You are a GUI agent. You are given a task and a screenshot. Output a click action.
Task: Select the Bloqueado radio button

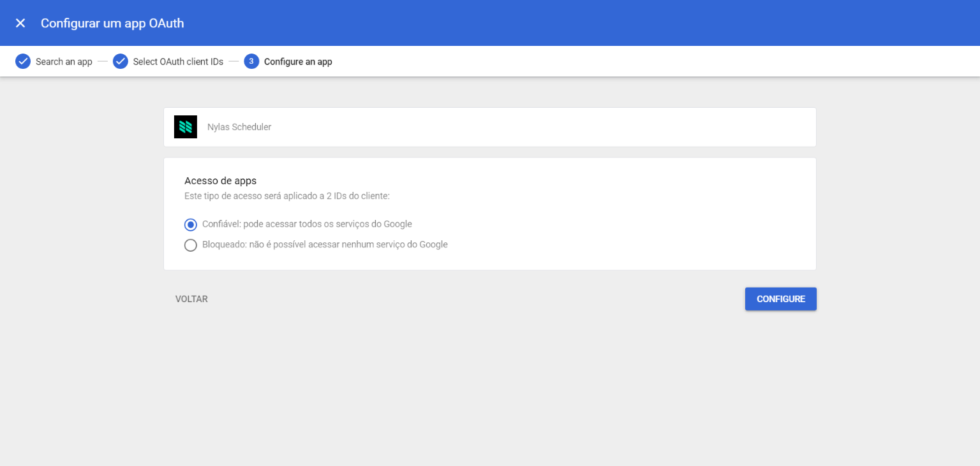[x=191, y=245]
